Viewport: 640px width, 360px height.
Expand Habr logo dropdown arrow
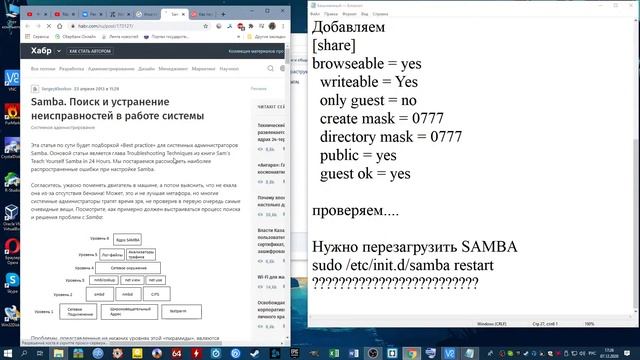pos(59,51)
